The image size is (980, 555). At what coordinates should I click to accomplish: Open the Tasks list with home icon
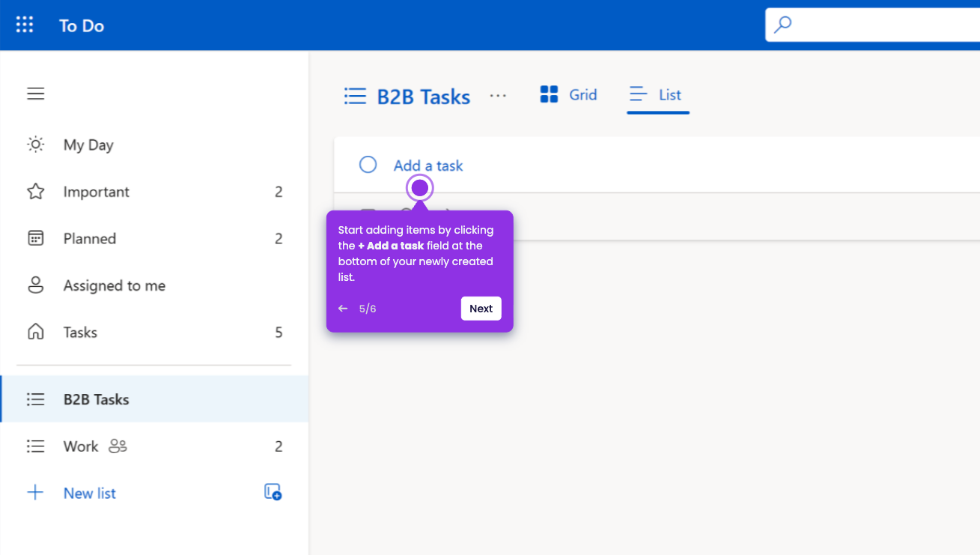click(x=154, y=332)
